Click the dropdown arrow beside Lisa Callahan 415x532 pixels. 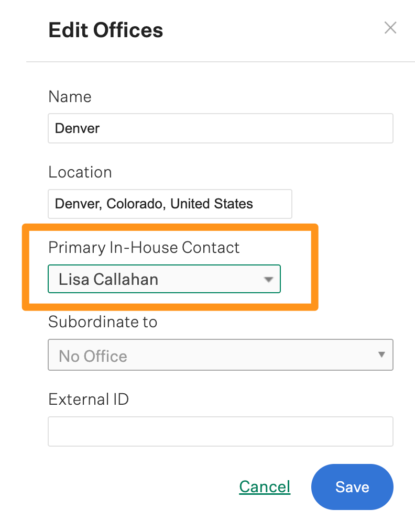pos(268,279)
